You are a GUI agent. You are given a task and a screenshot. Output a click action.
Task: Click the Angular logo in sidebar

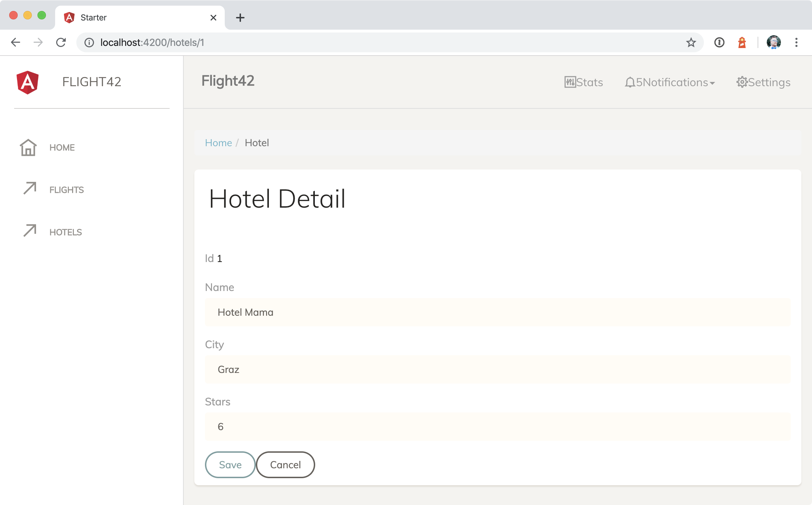(x=28, y=82)
